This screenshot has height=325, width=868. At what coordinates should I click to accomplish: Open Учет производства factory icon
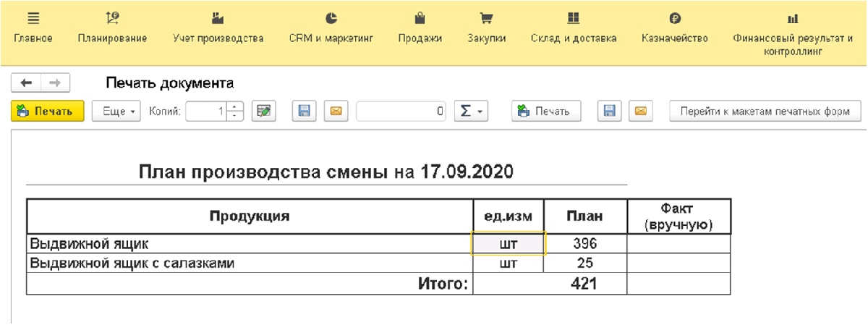pos(218,18)
